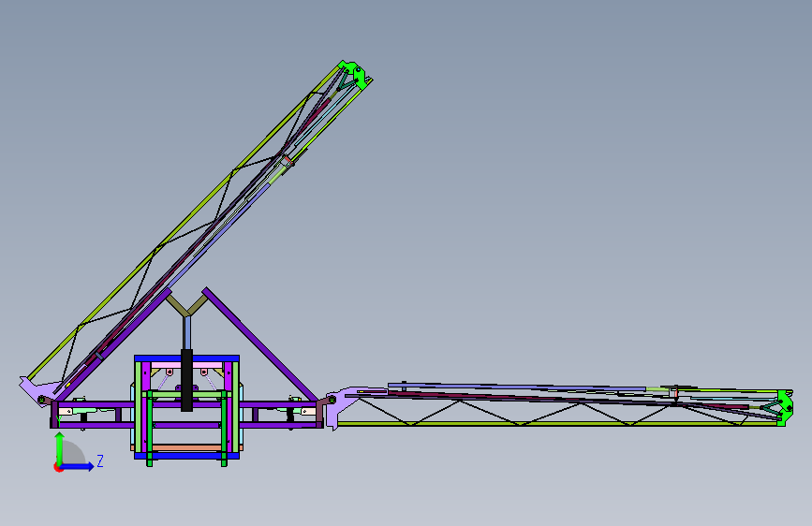Click the blue Z axis arrow of the triad
This screenshot has height=526, width=812.
click(78, 466)
